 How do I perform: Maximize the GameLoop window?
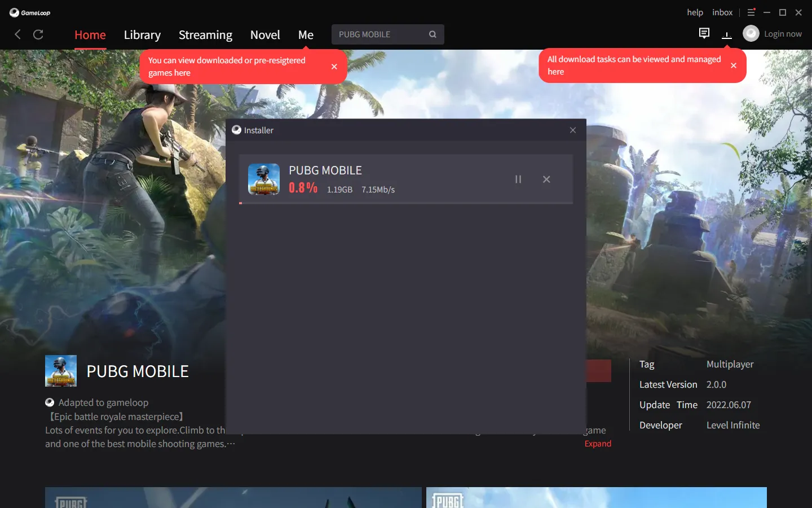coord(783,12)
